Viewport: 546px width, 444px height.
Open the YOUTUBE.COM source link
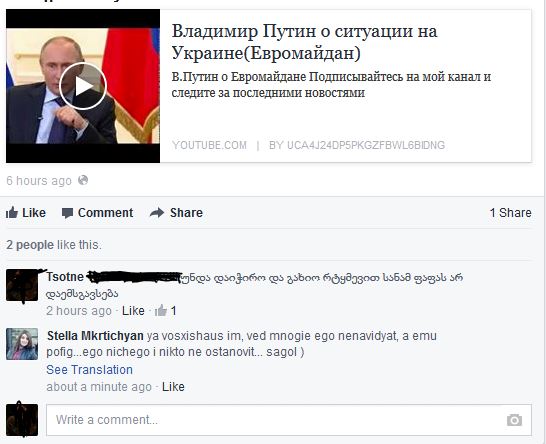coord(209,145)
